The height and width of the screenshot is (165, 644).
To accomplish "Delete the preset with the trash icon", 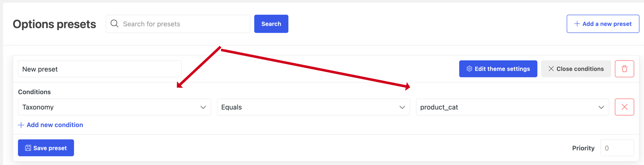I will point(624,69).
